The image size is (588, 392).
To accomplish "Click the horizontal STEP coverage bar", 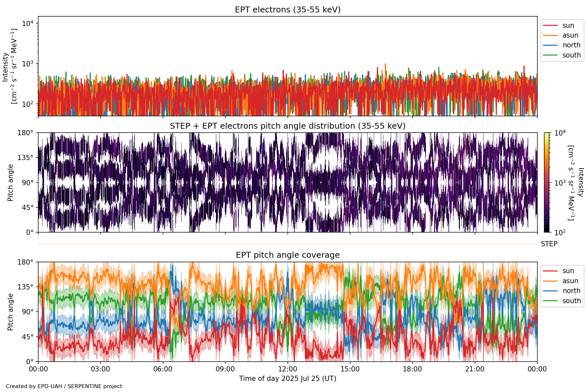I will [x=287, y=244].
